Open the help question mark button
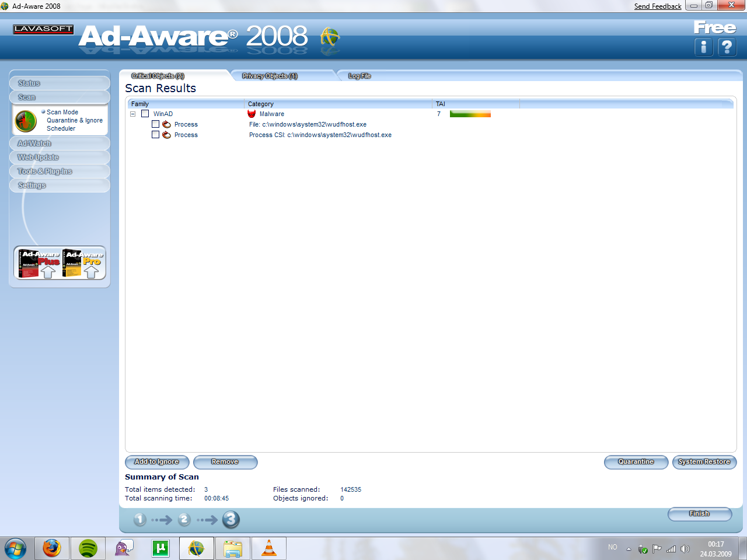747x560 pixels. [727, 47]
